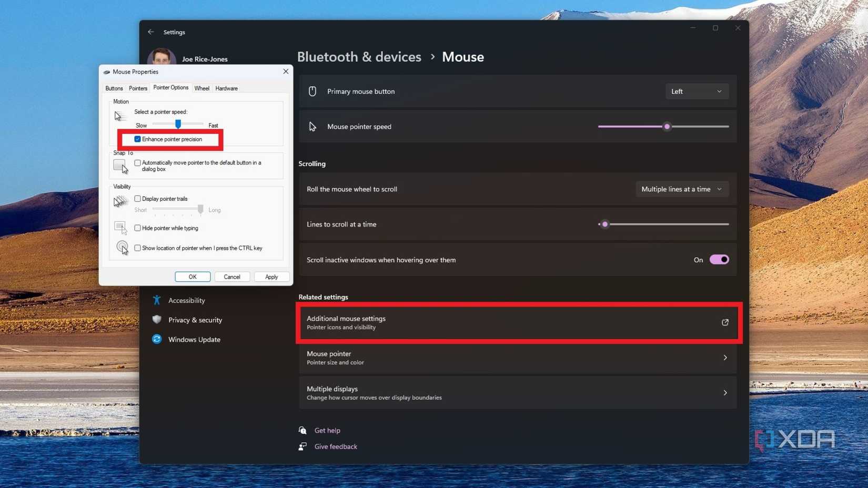The image size is (868, 488).
Task: Click the Mouse Properties title bar icon
Action: (x=107, y=72)
